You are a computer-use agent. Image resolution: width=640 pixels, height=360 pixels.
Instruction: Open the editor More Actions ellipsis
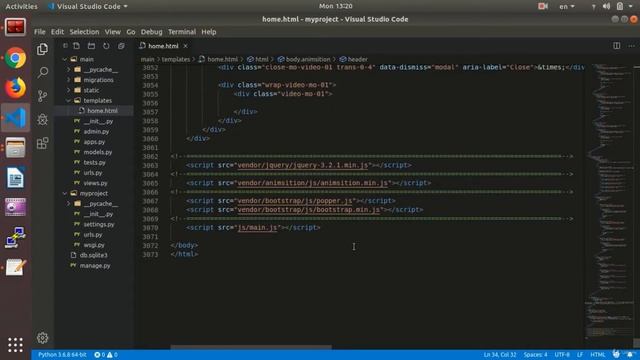(x=631, y=46)
